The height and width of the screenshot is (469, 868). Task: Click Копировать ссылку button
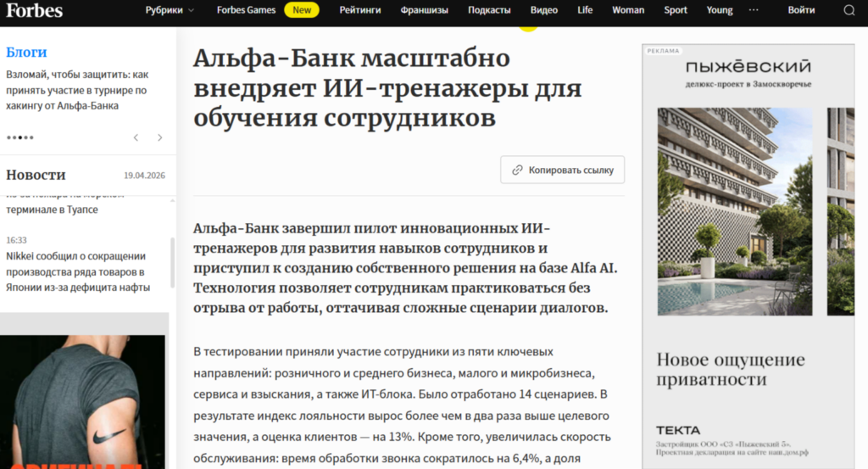[563, 170]
